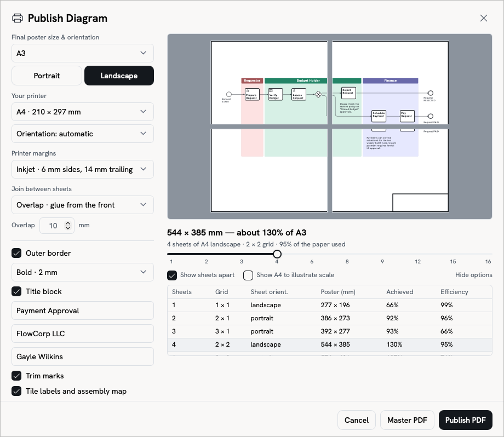Open the Orientation: automatic dropdown
504x437 pixels.
point(83,134)
